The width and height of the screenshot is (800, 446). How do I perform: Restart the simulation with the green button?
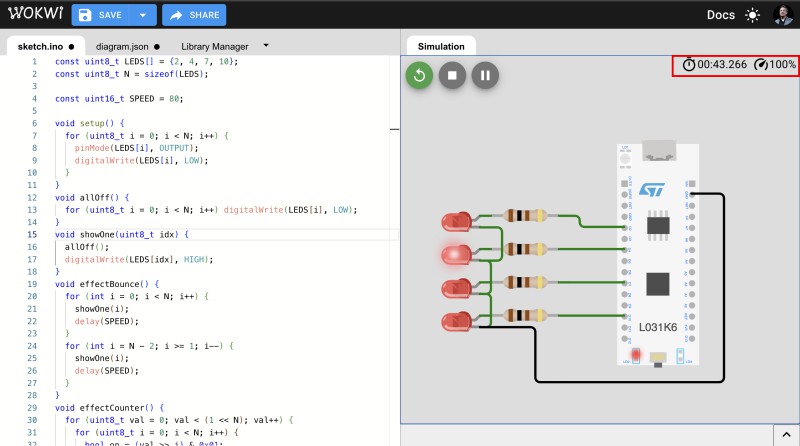419,76
